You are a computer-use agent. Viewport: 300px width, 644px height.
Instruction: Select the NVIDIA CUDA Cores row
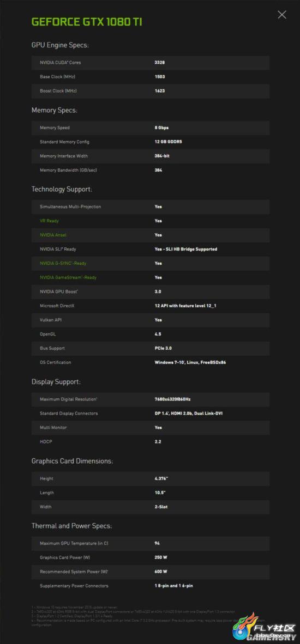151,63
